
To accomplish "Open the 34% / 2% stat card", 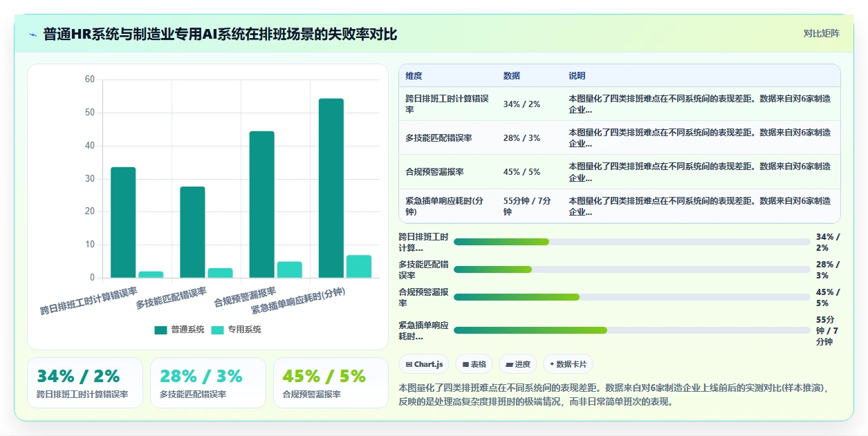I will click(85, 383).
